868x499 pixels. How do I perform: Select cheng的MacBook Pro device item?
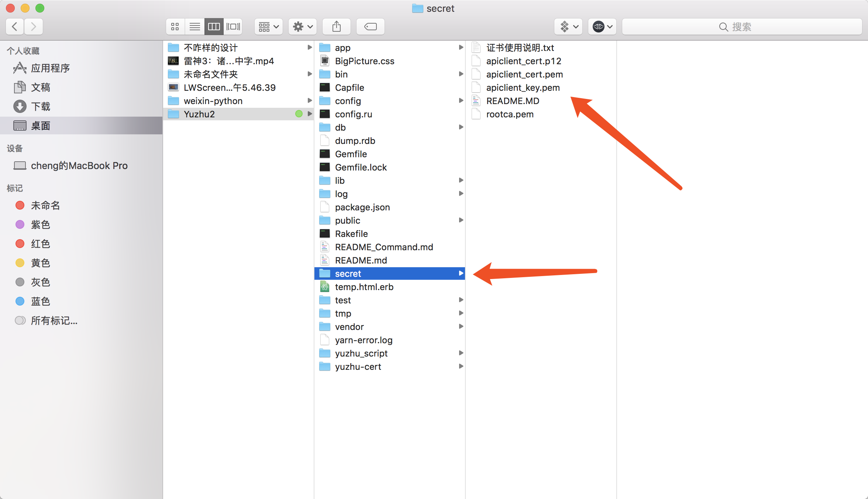79,166
